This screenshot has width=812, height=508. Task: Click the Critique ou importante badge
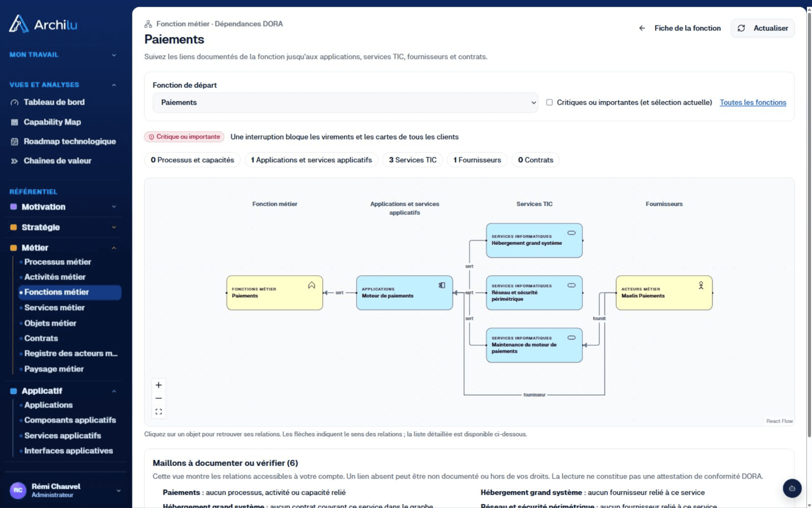coord(185,137)
